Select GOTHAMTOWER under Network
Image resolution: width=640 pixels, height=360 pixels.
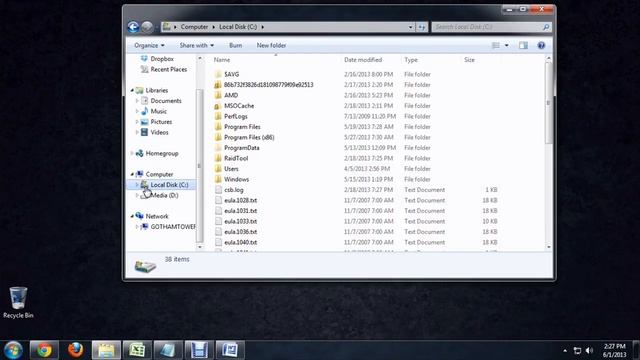click(173, 227)
